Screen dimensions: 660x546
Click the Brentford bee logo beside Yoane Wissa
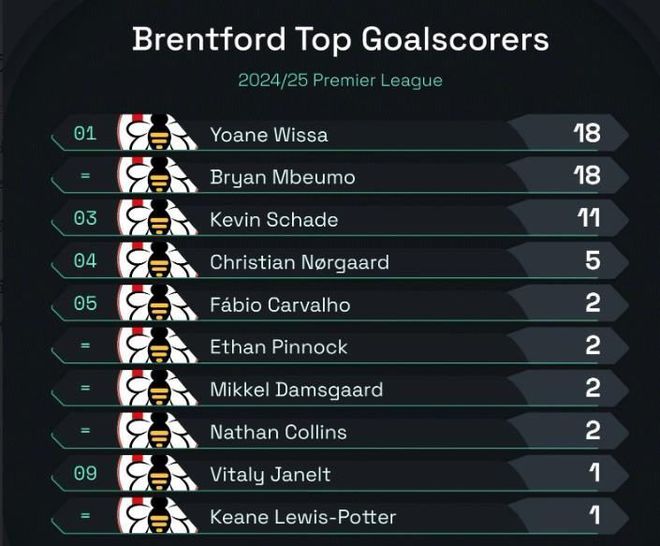157,134
